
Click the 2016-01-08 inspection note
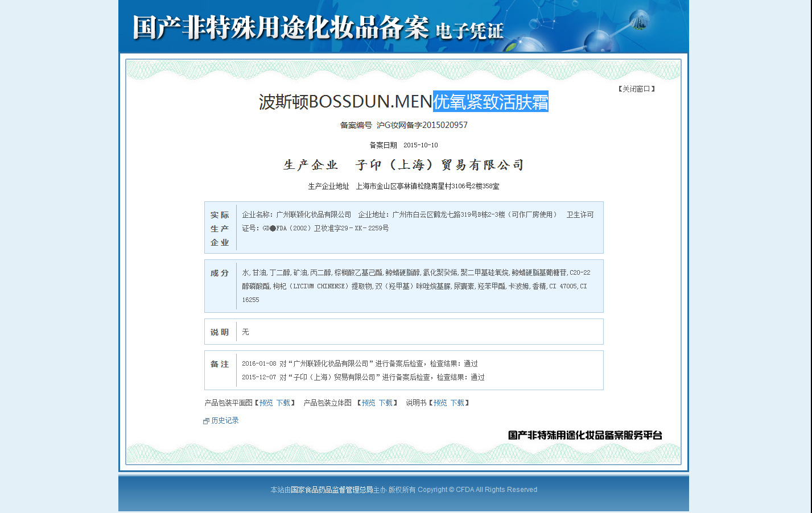pos(360,364)
